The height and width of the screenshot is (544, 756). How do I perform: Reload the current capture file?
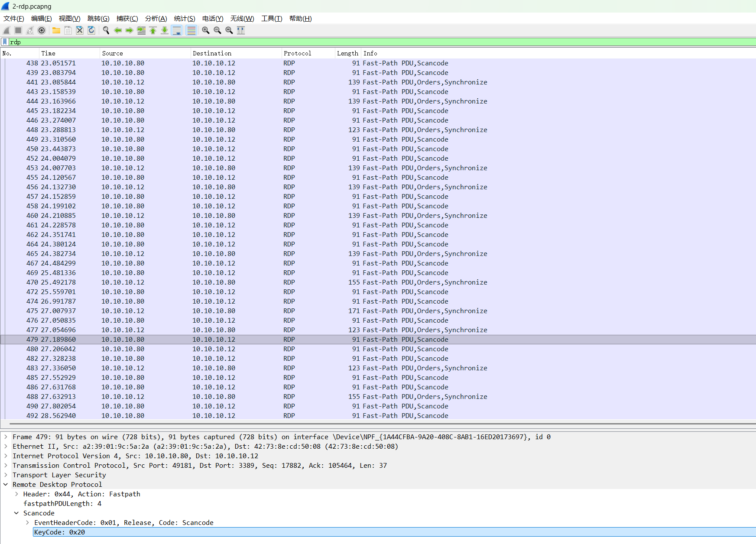click(91, 30)
